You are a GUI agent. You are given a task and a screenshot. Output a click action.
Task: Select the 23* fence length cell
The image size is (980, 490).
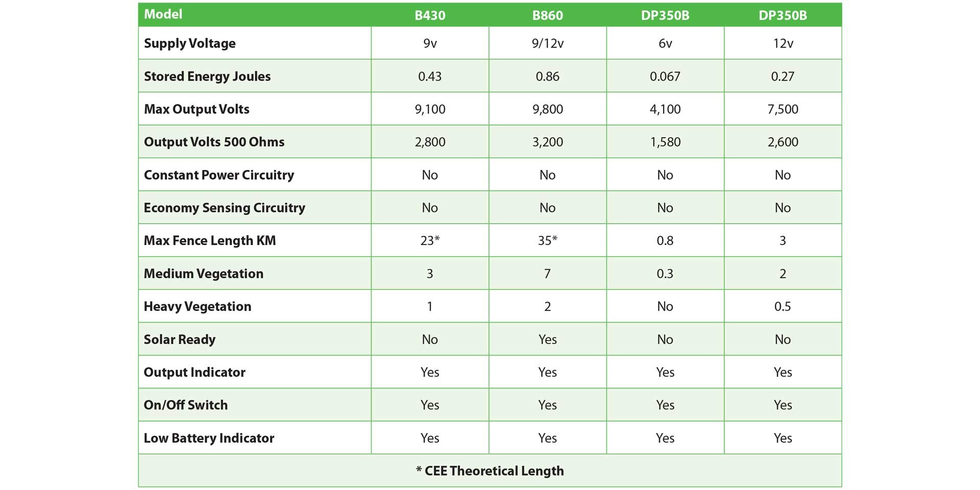(430, 240)
